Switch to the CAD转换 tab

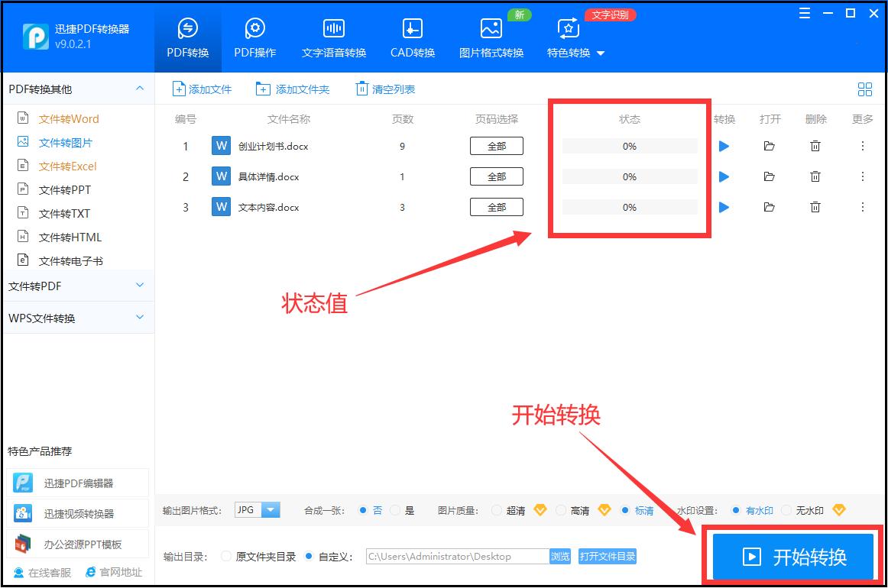411,36
